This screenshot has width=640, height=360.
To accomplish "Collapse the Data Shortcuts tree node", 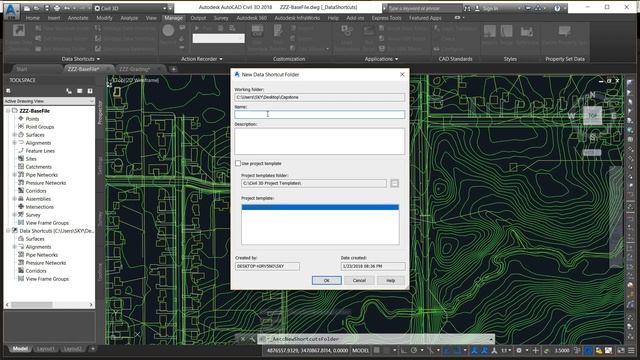I will (x=8, y=231).
